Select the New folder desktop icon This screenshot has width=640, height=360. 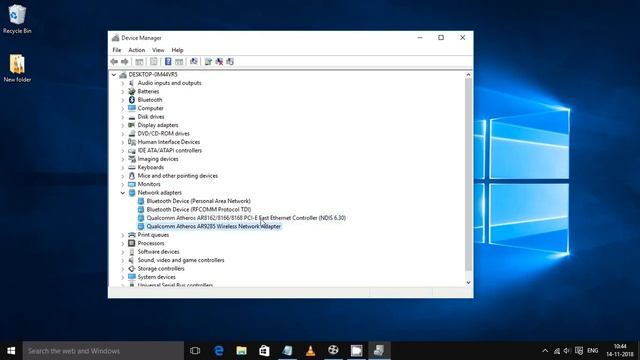point(17,68)
